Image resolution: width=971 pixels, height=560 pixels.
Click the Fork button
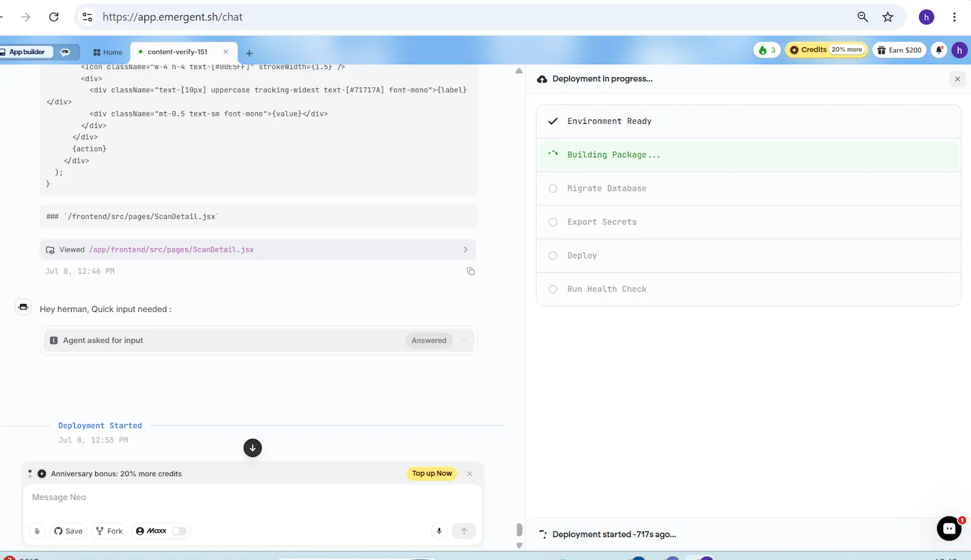pyautogui.click(x=109, y=531)
